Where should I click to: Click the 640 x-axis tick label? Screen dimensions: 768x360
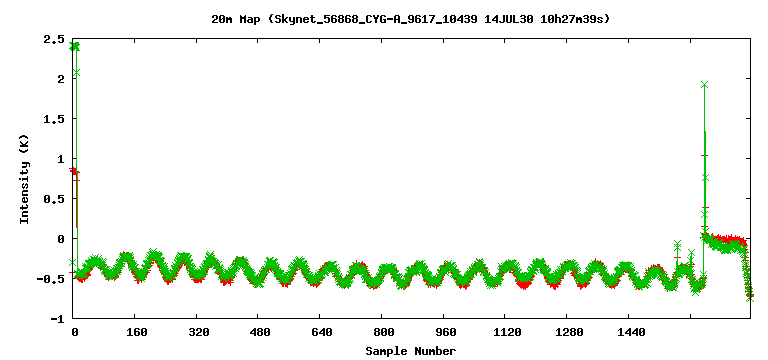tap(321, 332)
